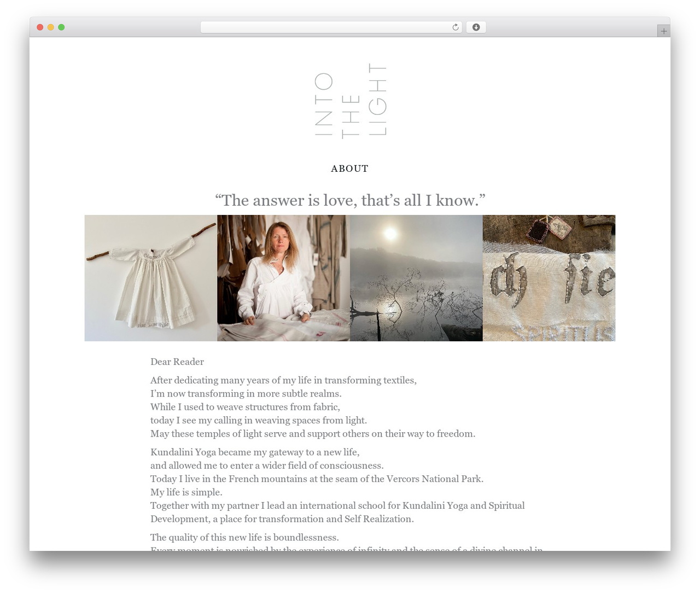700x593 pixels.
Task: Reload the page using the refresh icon
Action: (455, 27)
